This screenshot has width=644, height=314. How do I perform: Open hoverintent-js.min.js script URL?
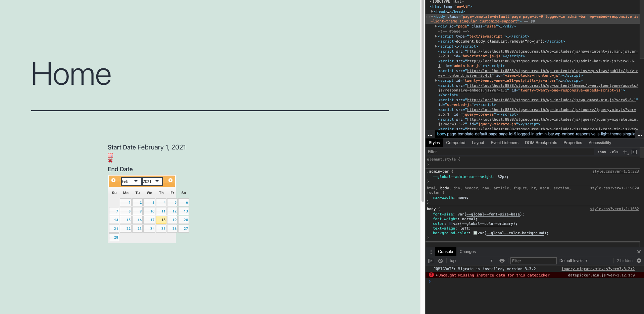click(538, 54)
